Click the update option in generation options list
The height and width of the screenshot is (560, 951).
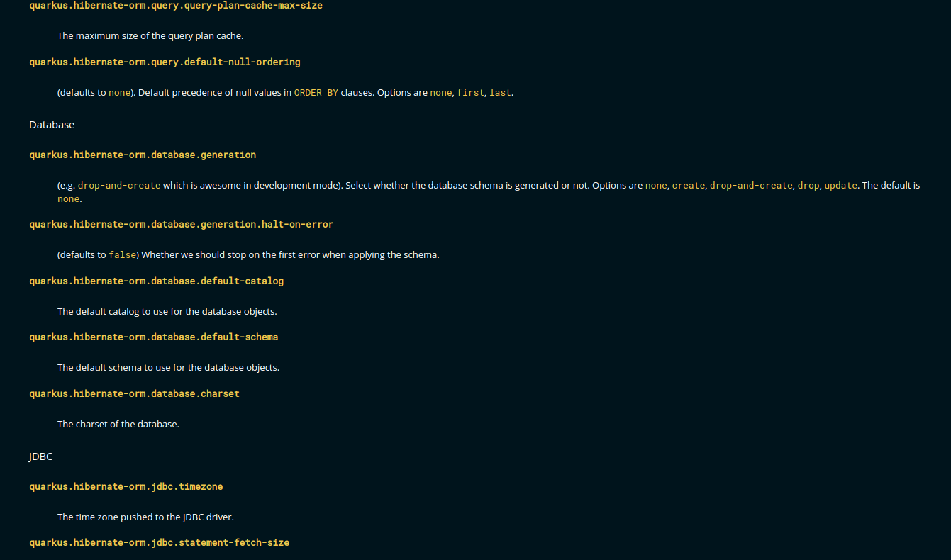[841, 185]
